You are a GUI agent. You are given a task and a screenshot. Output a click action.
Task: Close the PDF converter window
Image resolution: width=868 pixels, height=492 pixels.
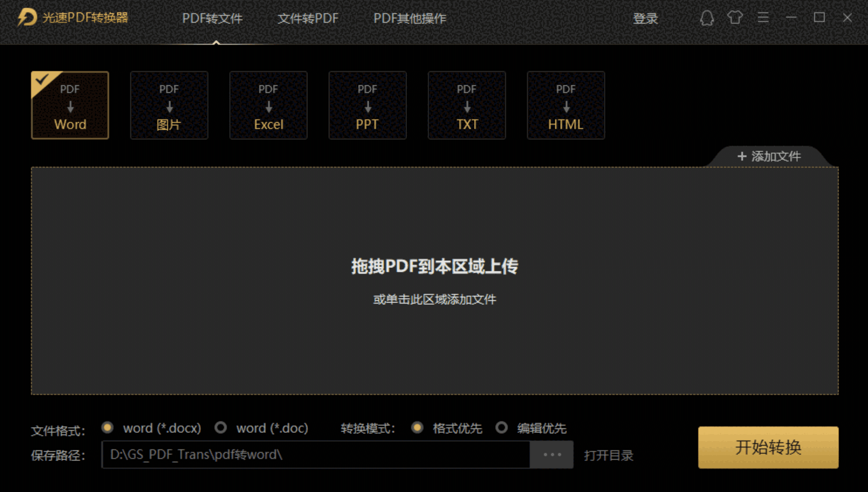848,18
